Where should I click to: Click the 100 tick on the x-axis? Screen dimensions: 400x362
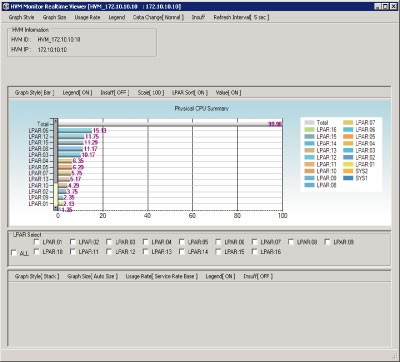pyautogui.click(x=282, y=216)
